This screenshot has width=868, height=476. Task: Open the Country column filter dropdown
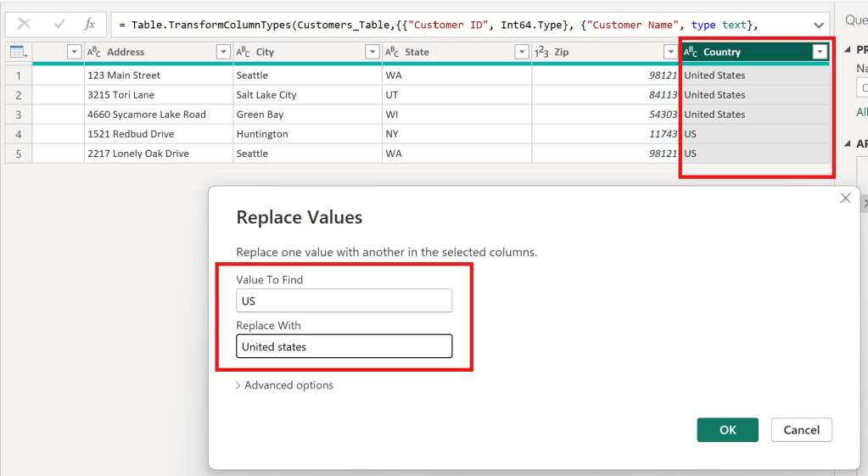tap(820, 52)
